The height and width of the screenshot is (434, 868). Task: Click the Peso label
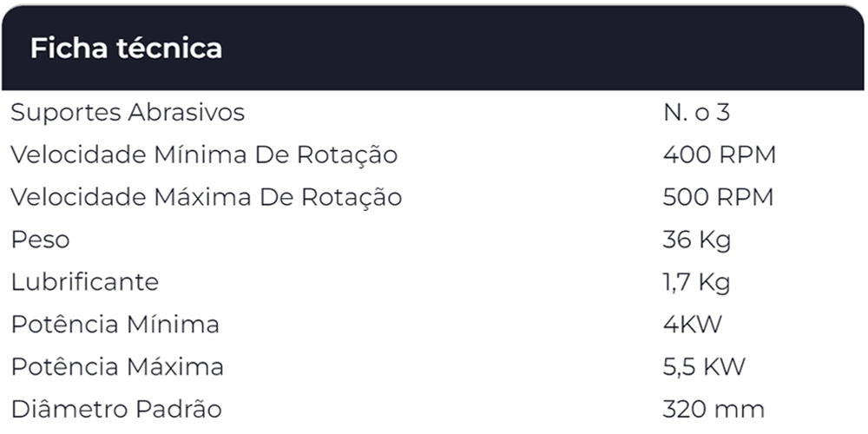[40, 240]
